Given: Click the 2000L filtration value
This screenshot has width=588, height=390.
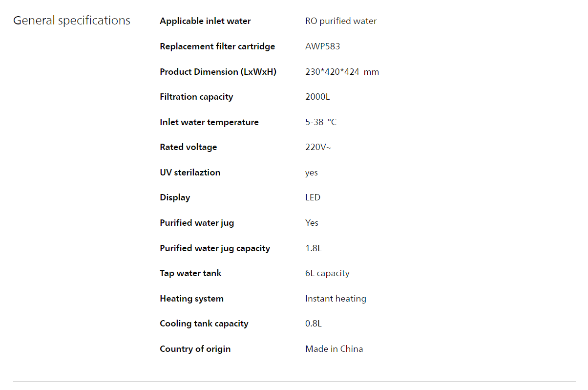Looking at the screenshot, I should tap(317, 97).
